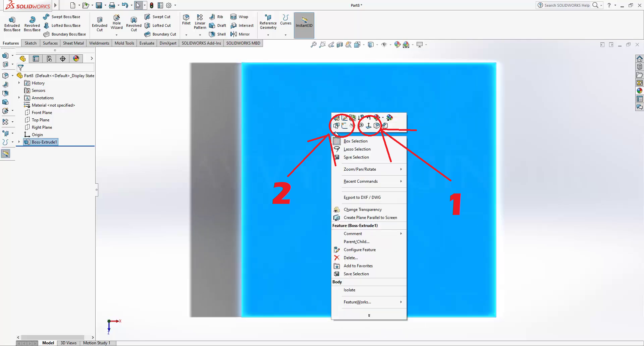This screenshot has height=346, width=644.
Task: Open Reference Geometry tool
Action: click(268, 22)
